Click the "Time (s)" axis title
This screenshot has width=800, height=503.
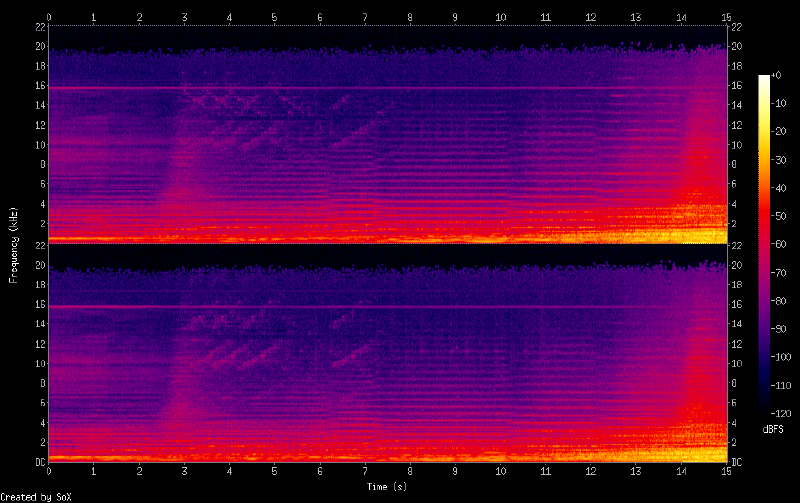click(387, 487)
